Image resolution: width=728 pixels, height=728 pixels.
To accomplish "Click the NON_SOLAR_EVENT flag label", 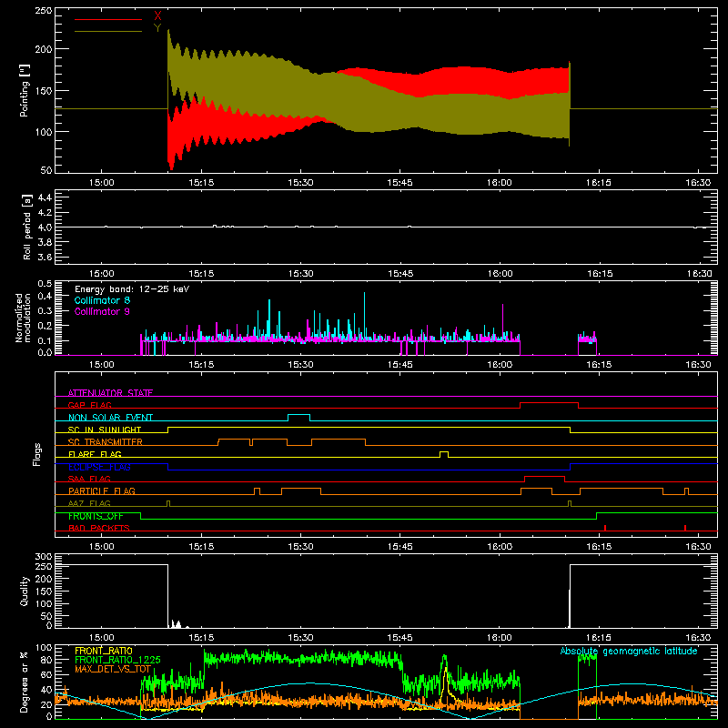I will coord(110,418).
